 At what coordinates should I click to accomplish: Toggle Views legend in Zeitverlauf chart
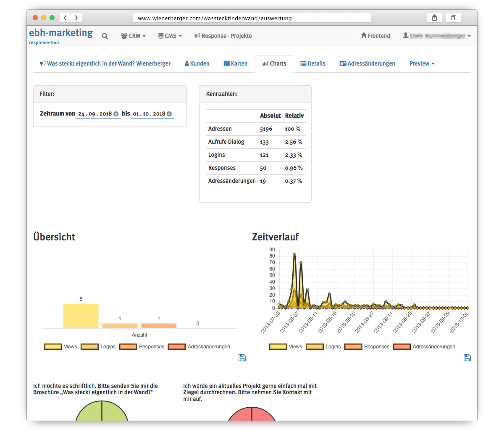click(286, 347)
